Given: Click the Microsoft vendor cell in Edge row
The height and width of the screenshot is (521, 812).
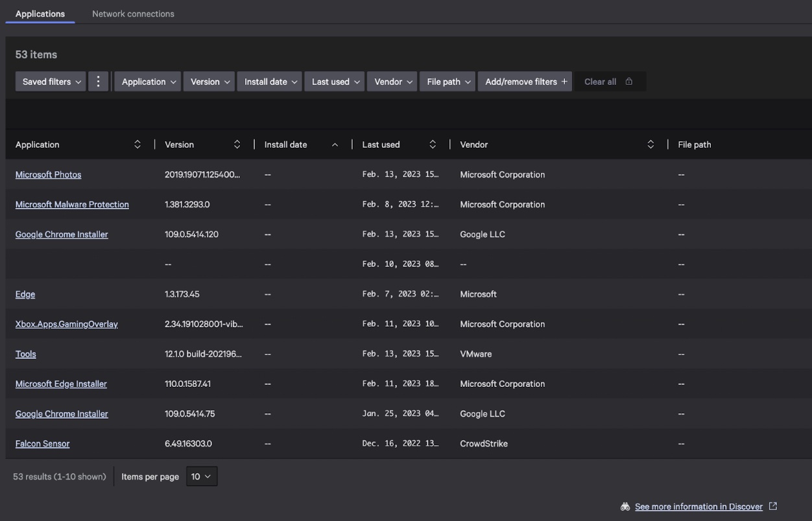Looking at the screenshot, I should coord(479,294).
